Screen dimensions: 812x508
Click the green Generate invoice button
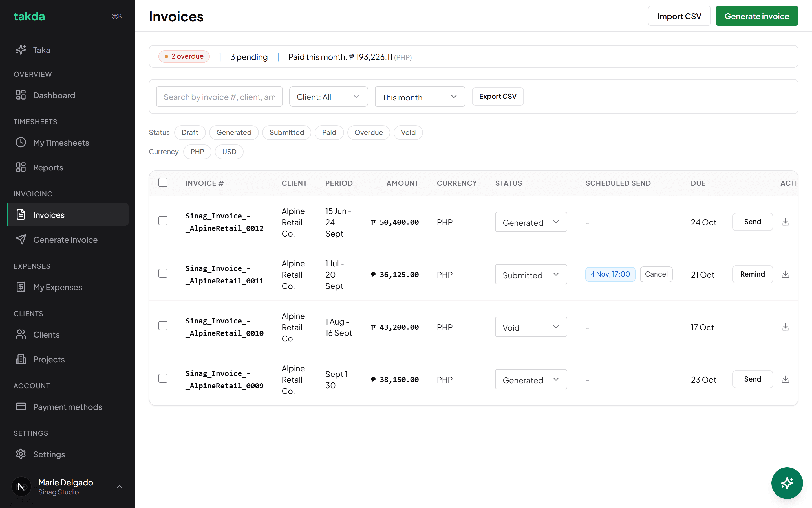[x=757, y=16]
